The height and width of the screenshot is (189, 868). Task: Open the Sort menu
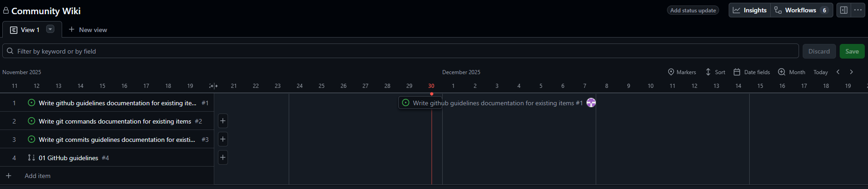[x=715, y=72]
